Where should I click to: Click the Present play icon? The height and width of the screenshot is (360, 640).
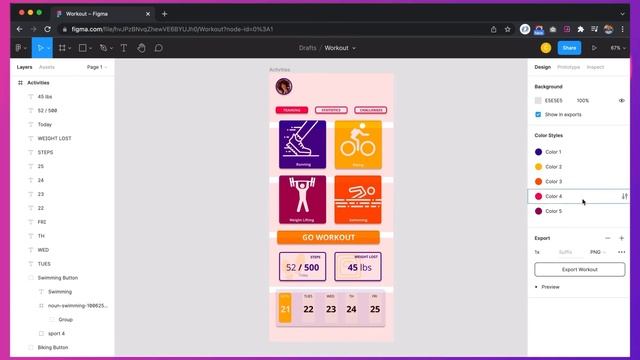click(x=594, y=48)
